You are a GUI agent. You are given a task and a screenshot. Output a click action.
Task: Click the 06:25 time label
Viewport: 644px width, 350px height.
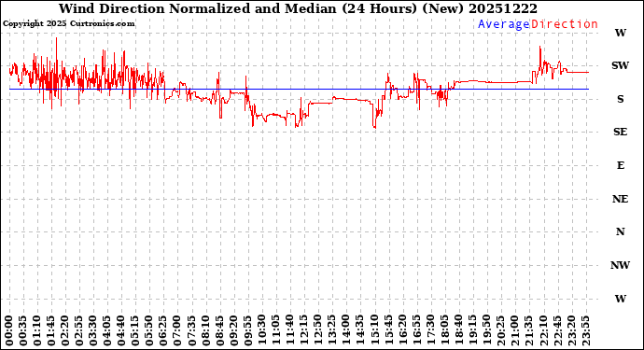(x=163, y=331)
